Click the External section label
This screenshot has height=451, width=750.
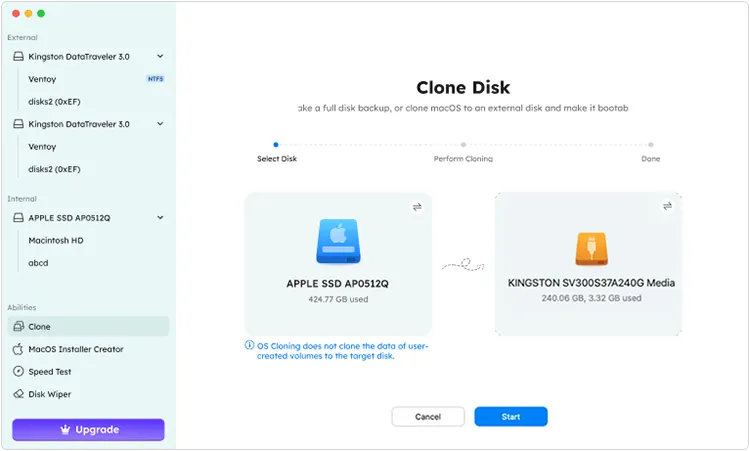coord(22,37)
